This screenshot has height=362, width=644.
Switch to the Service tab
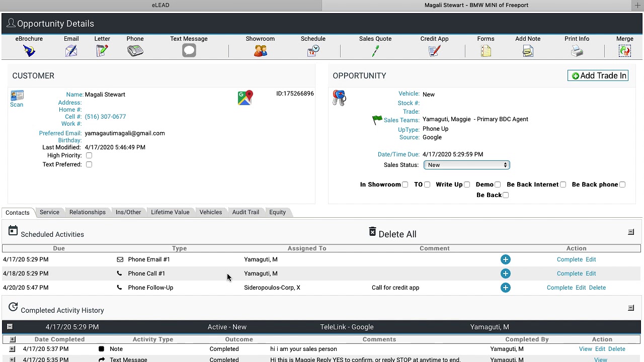49,212
